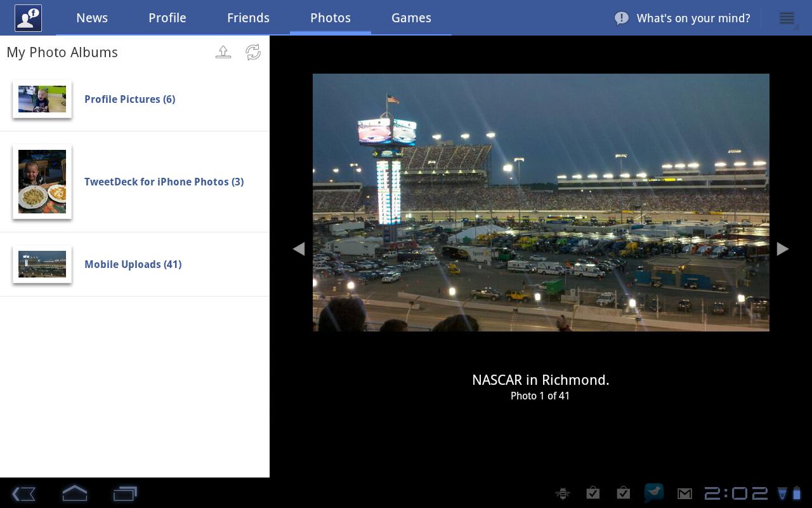The height and width of the screenshot is (508, 812).
Task: Tap the What's on your mind? field
Action: [693, 18]
